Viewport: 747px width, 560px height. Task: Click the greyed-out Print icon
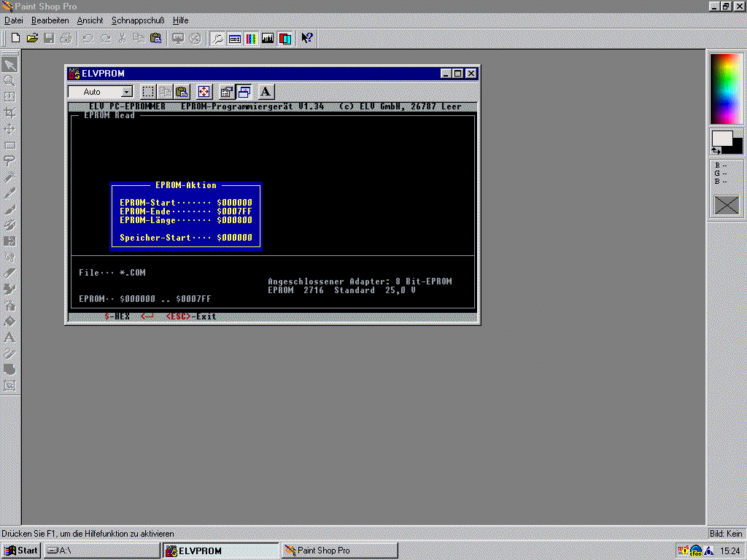click(x=66, y=38)
